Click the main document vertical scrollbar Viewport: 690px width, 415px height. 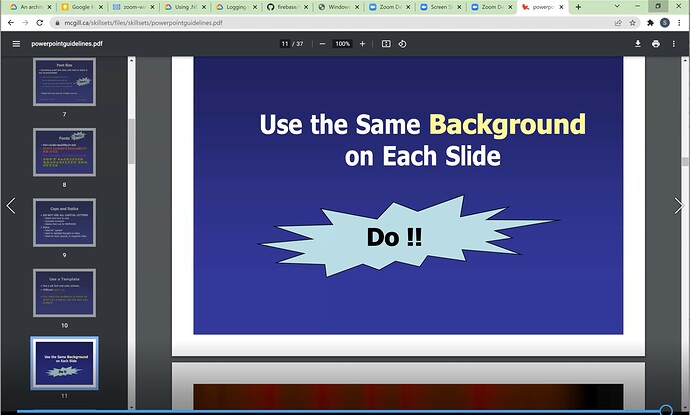click(685, 161)
